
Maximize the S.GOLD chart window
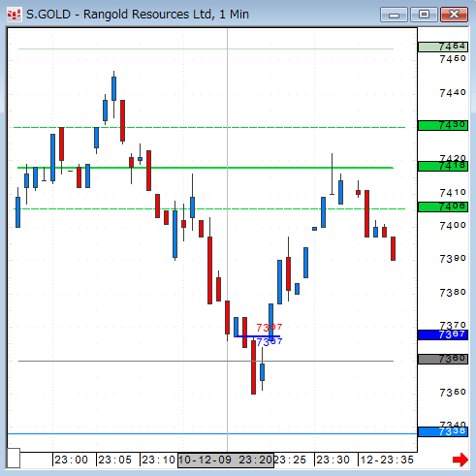[x=424, y=15]
